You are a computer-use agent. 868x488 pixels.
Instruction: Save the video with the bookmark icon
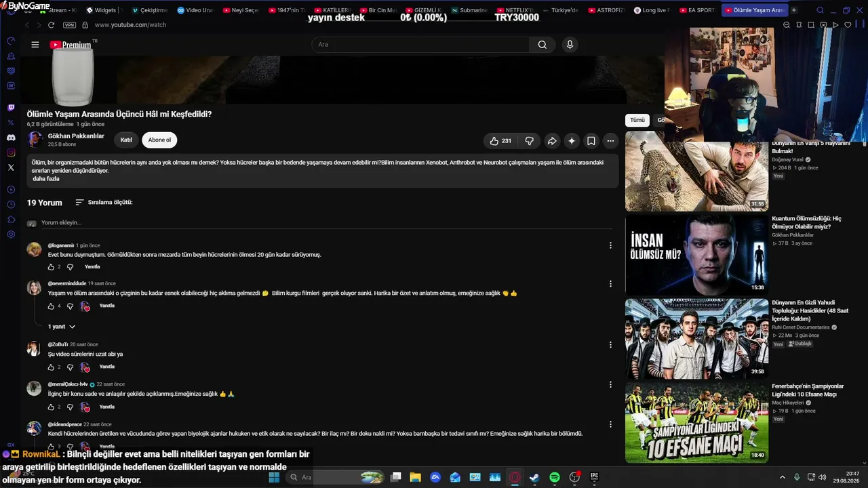click(x=591, y=141)
